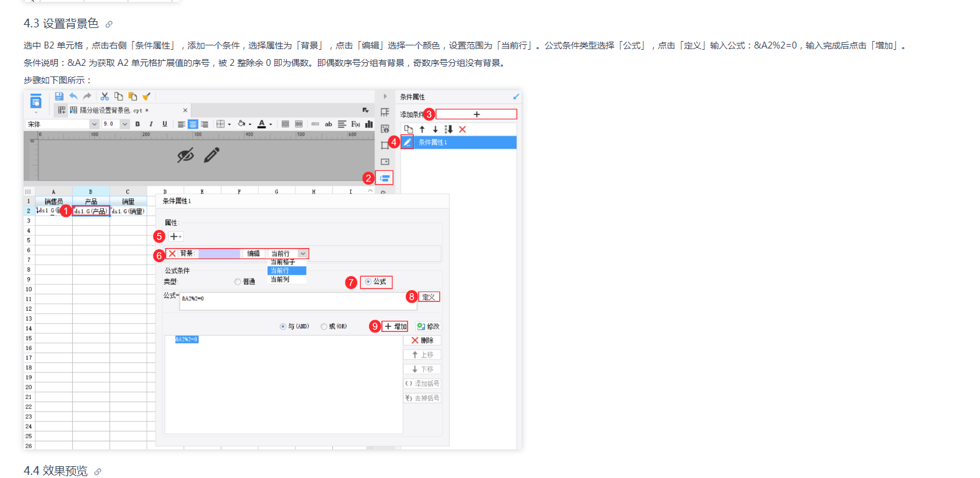Image resolution: width=980 pixels, height=478 pixels.
Task: Click the anchor link beside 4.3 设置背景色 heading
Action: coord(109,24)
